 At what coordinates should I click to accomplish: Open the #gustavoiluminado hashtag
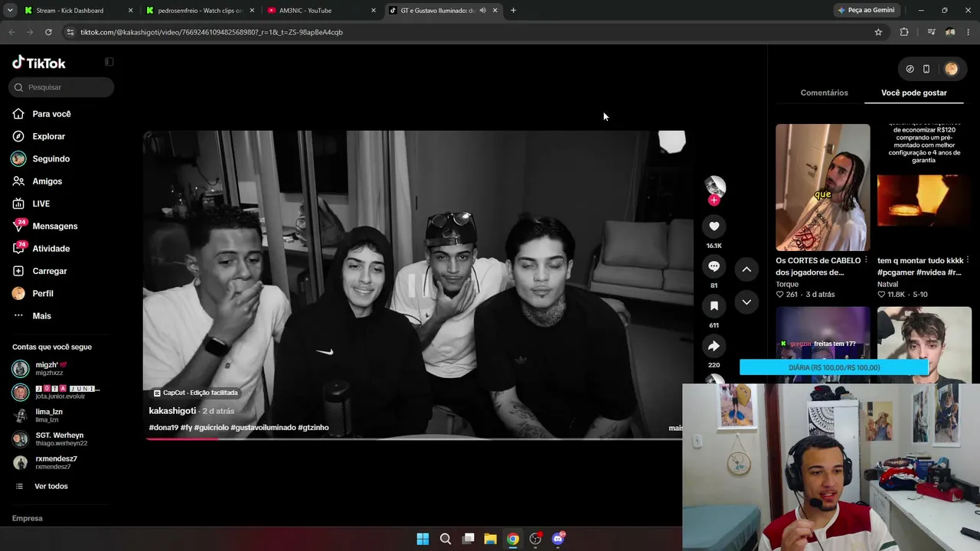263,428
